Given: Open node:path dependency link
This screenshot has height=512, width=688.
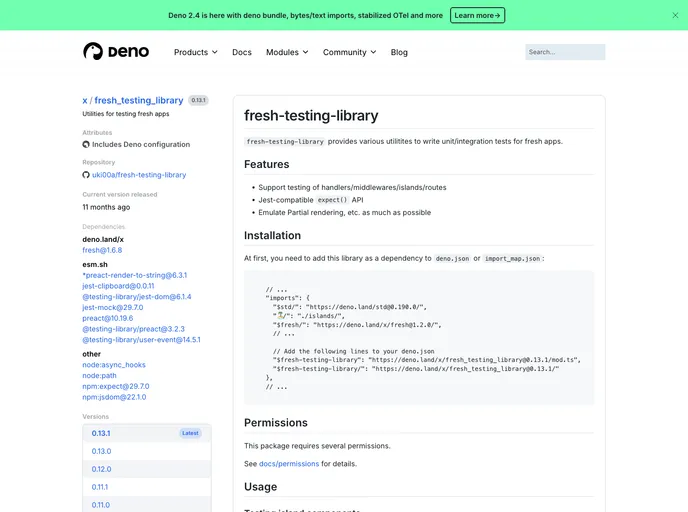Looking at the screenshot, I should point(100,376).
